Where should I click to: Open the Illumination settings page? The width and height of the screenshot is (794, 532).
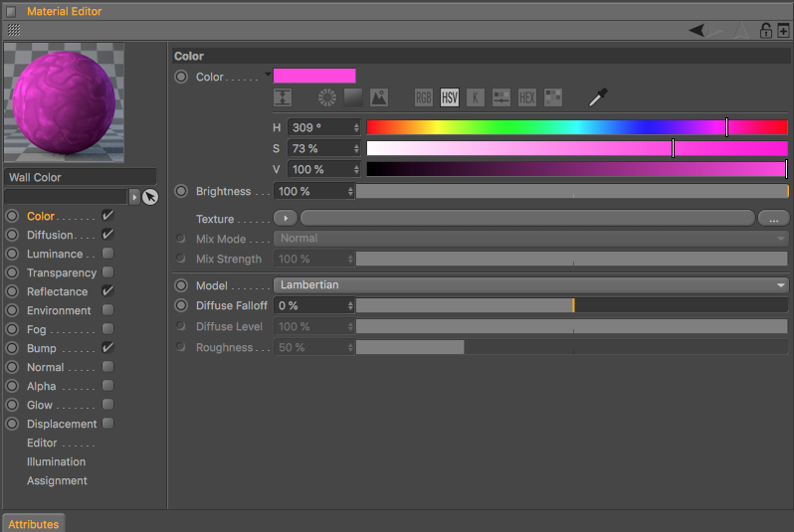click(56, 461)
